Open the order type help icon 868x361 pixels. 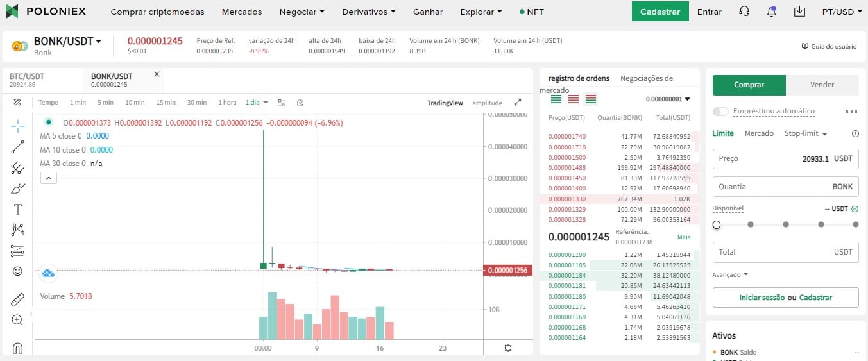tap(855, 134)
